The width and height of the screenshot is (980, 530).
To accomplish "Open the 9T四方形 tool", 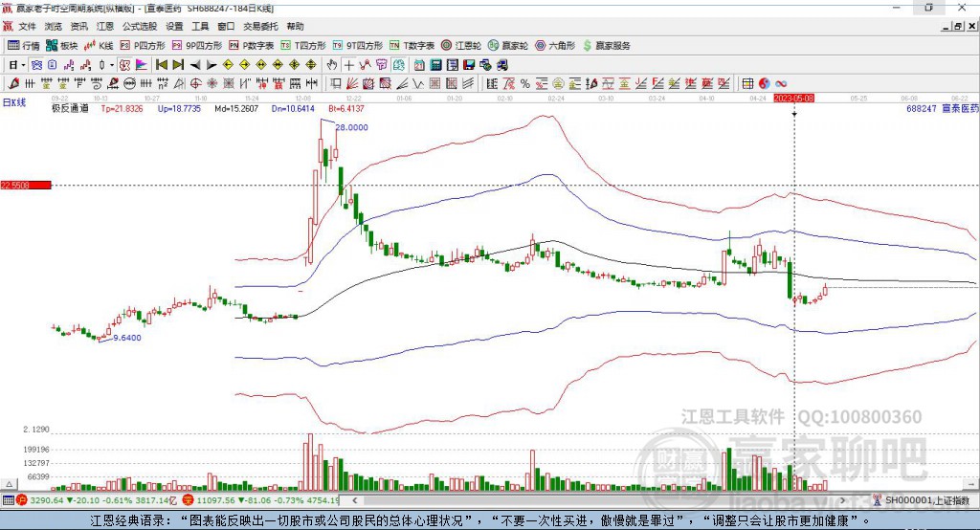I will pos(358,46).
